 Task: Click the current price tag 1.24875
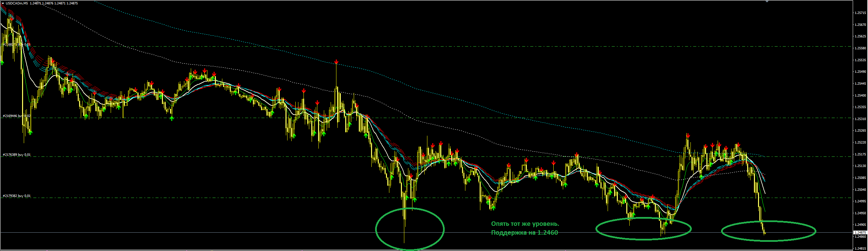click(x=860, y=233)
